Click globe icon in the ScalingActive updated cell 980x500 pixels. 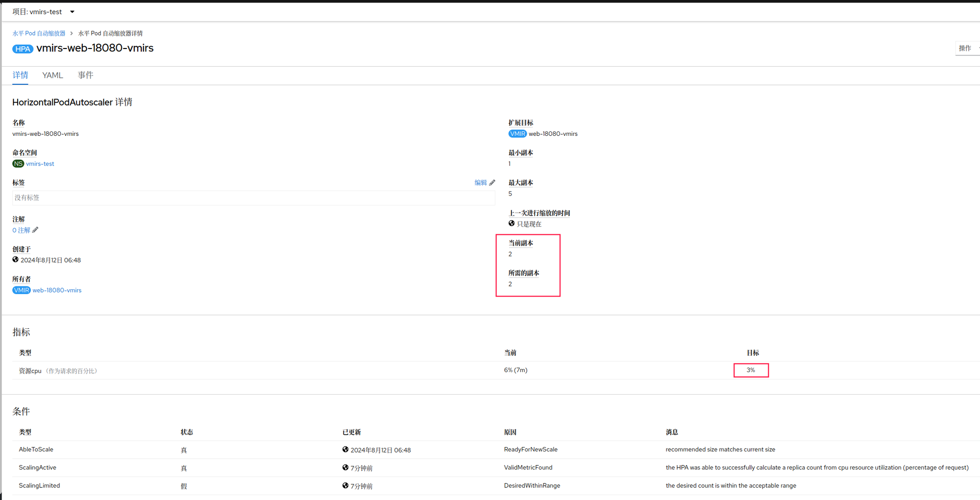345,468
